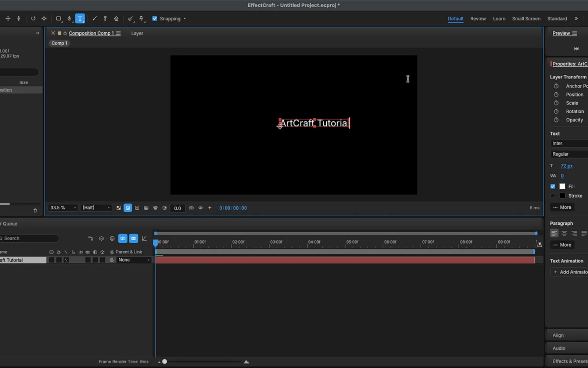Viewport: 588px width, 368px height.
Task: Click the plus icon beside viewer timecode
Action: [x=210, y=208]
